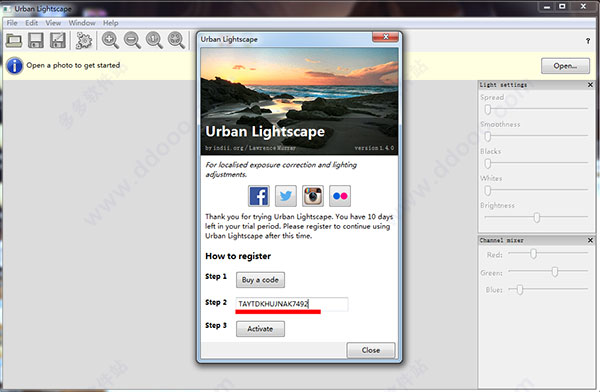Click the Spread slider handle

click(x=488, y=109)
